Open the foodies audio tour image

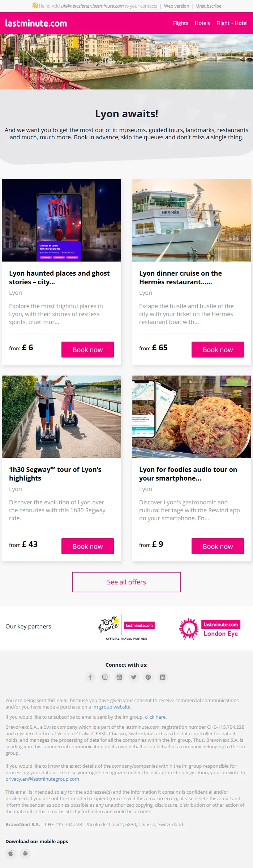192,417
